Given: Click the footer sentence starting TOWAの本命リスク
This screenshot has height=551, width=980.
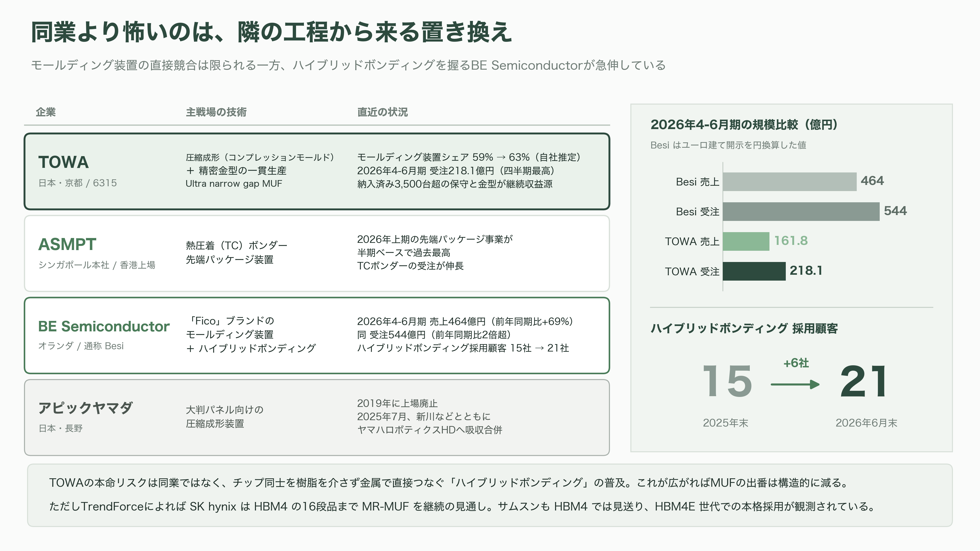Looking at the screenshot, I should (450, 483).
